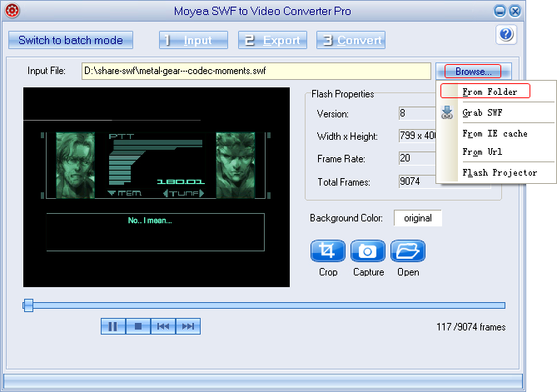Minimize the Moyea converter window
Image resolution: width=557 pixels, height=392 pixels.
click(x=500, y=11)
